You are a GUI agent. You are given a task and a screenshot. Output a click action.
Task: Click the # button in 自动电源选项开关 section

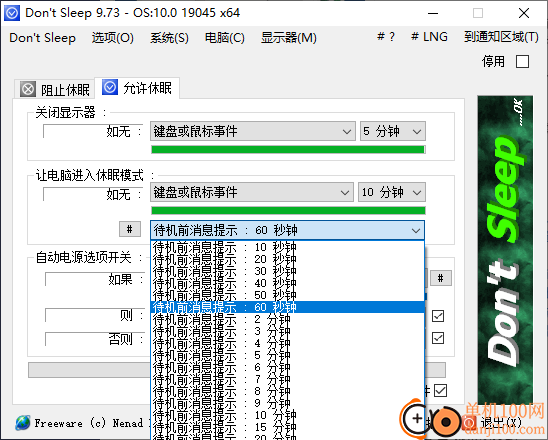(441, 278)
